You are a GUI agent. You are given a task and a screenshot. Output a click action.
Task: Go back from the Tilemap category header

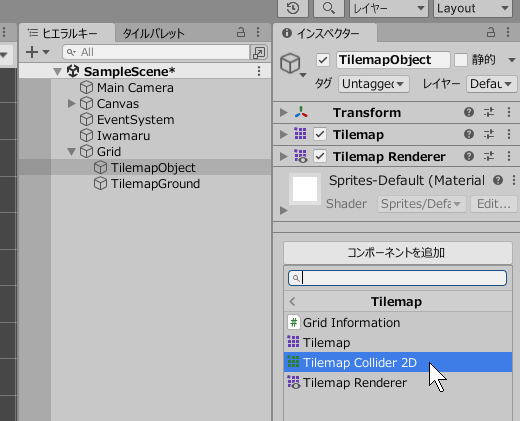pos(293,302)
